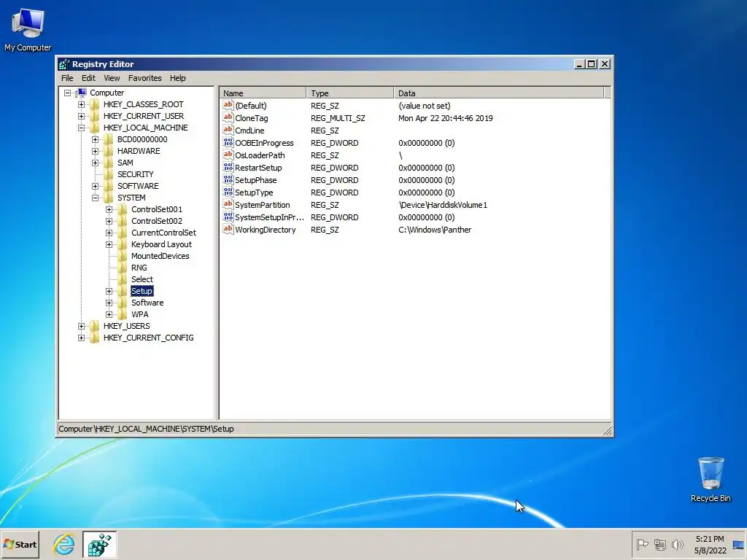This screenshot has width=747, height=560.
Task: Select the RNG key in tree
Action: pyautogui.click(x=139, y=268)
